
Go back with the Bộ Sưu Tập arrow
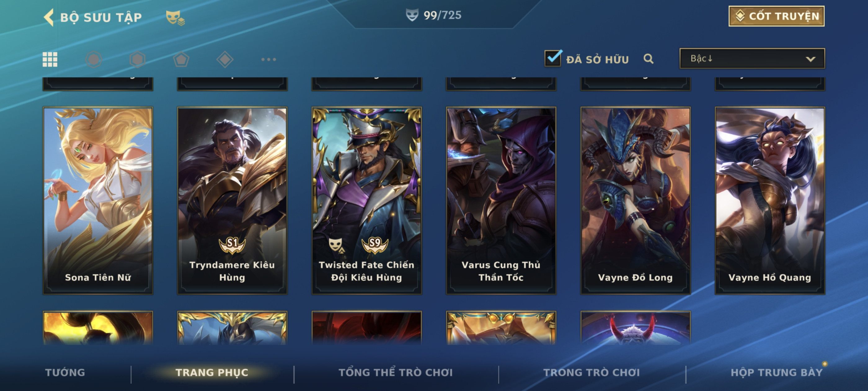[x=49, y=17]
